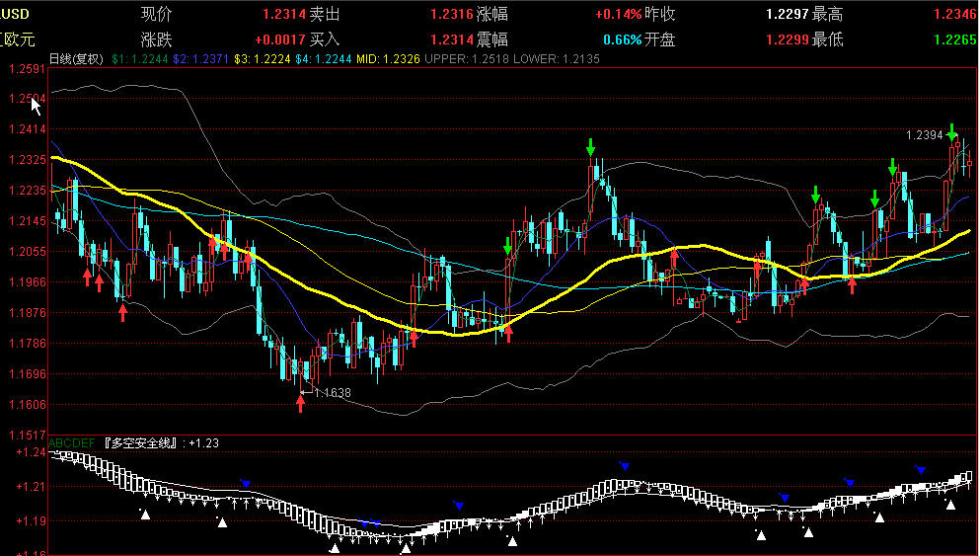Image resolution: width=980 pixels, height=556 pixels.
Task: Click the 1.2394 high price label
Action: click(925, 135)
